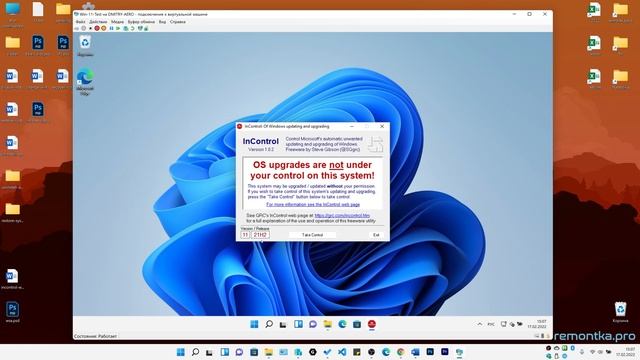This screenshot has width=640, height=360.
Task: Open File Explorer in the VM taskbar
Action: (x=328, y=324)
